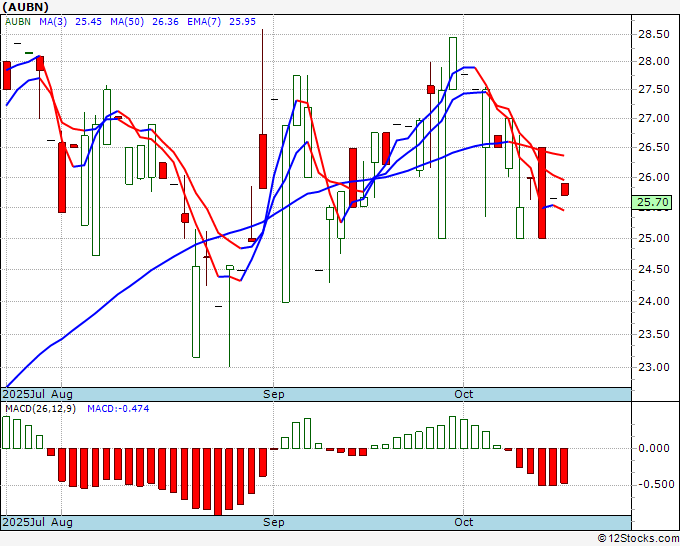Click the 28.00 price axis label
Image resolution: width=680 pixels, height=546 pixels.
(654, 61)
